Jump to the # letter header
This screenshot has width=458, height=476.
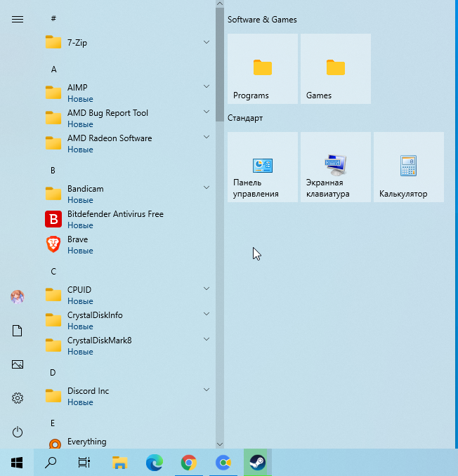point(53,18)
